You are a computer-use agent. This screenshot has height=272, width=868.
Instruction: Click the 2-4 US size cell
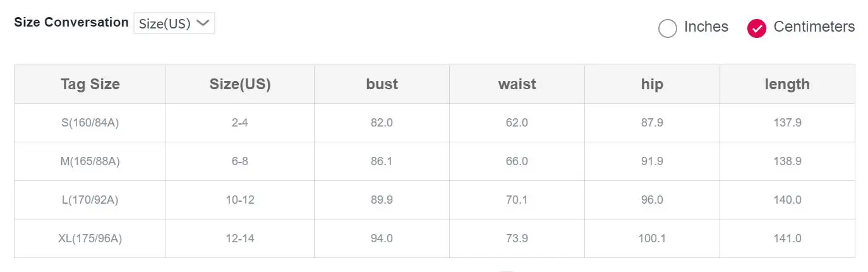click(240, 123)
